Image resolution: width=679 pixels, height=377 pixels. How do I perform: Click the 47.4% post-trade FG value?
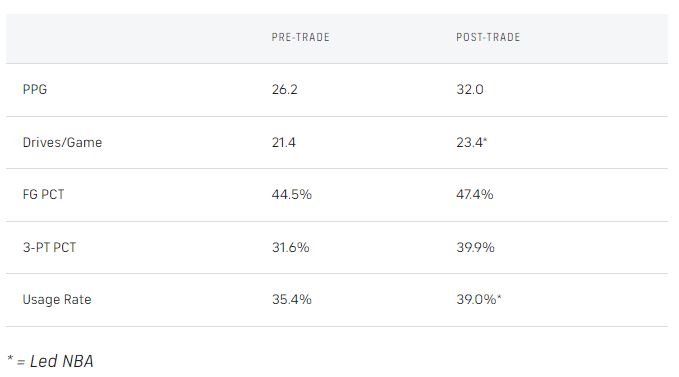tap(475, 194)
